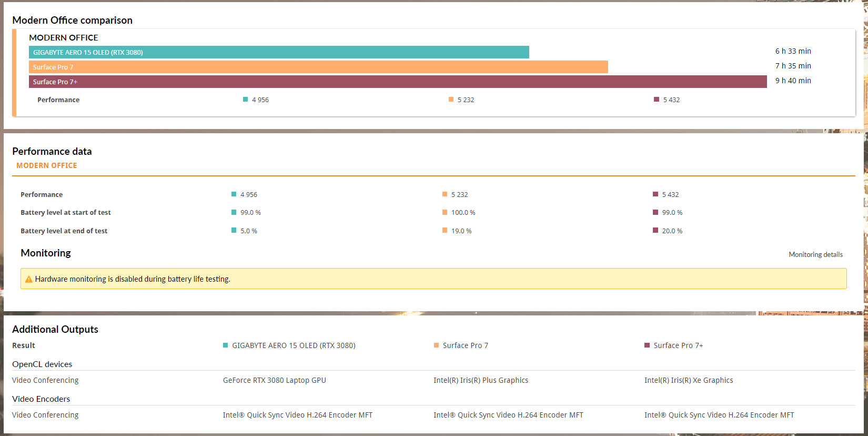Click the 'Monitoring' heading
Image resolution: width=868 pixels, height=436 pixels.
click(46, 253)
